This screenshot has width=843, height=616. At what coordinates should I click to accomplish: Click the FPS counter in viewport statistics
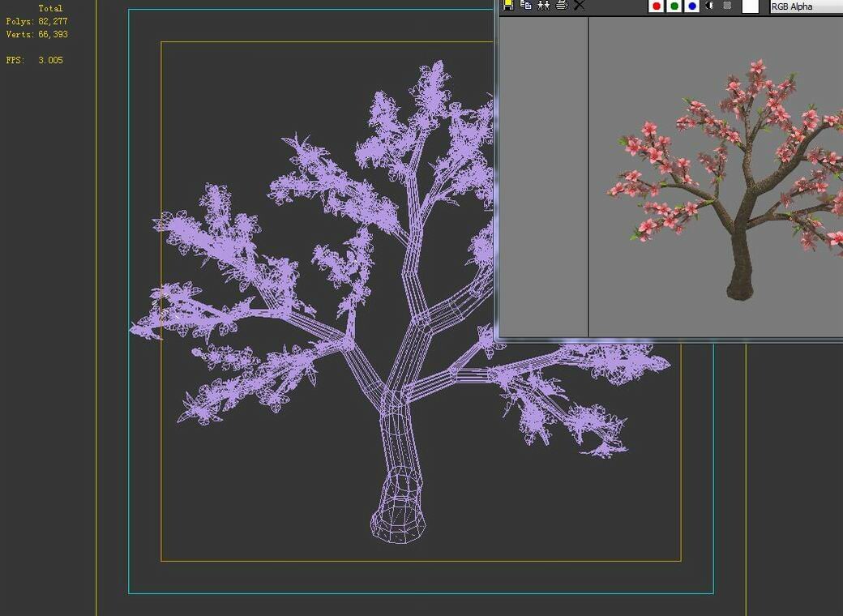[x=34, y=59]
